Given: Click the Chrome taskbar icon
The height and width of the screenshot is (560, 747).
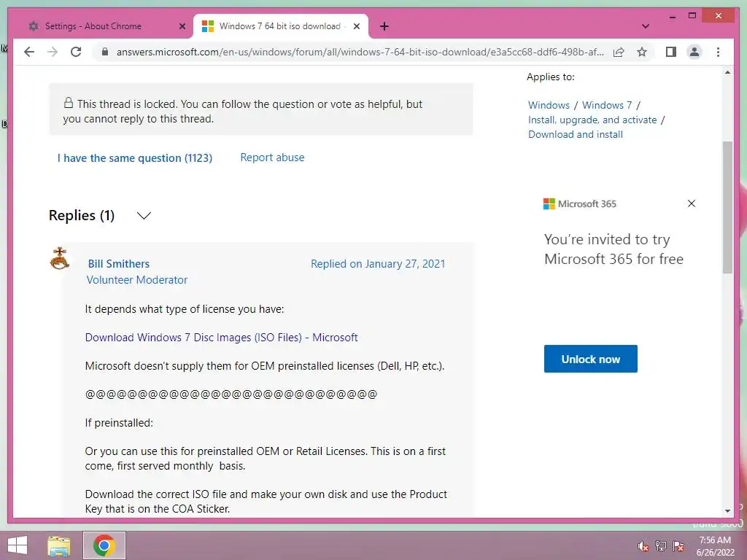Looking at the screenshot, I should pos(104,545).
